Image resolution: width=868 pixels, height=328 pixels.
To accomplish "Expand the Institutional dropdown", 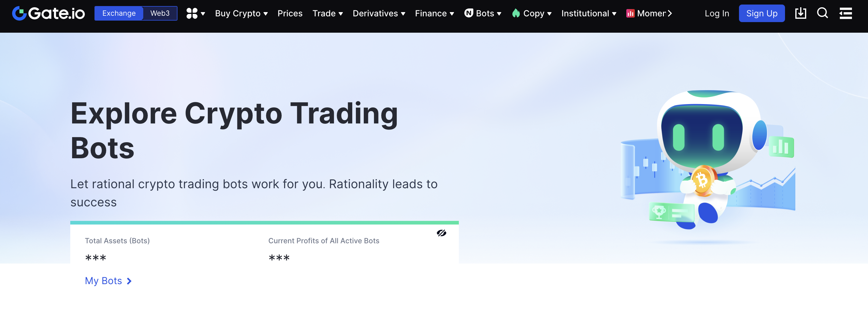I will pos(589,14).
